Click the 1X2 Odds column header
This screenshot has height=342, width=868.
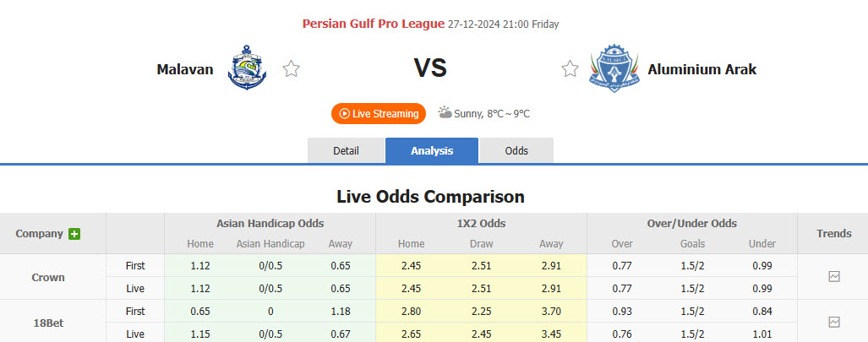[x=481, y=224]
